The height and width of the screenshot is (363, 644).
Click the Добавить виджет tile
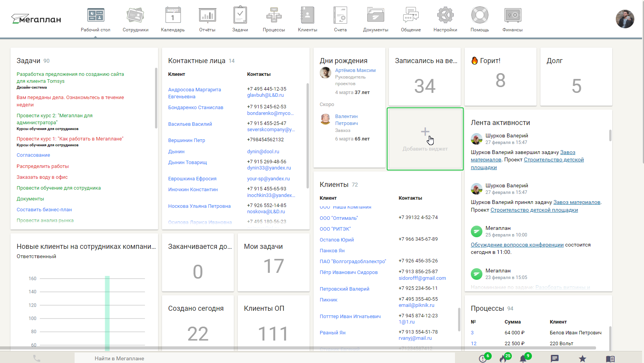425,139
